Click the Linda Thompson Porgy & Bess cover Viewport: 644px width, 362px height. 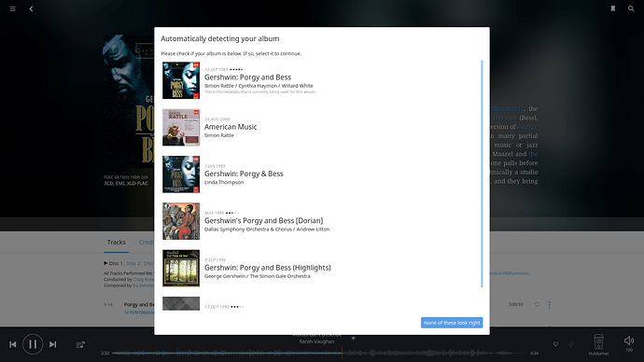181,174
